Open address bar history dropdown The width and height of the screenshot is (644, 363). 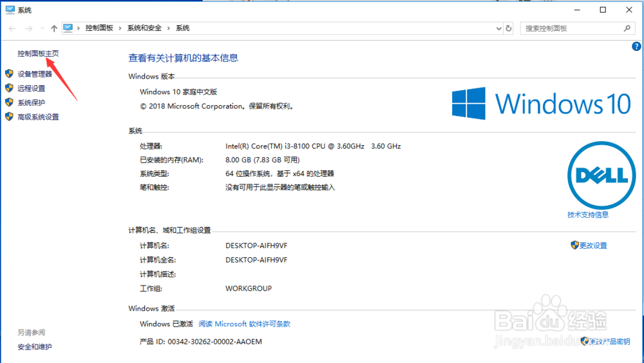click(x=498, y=28)
